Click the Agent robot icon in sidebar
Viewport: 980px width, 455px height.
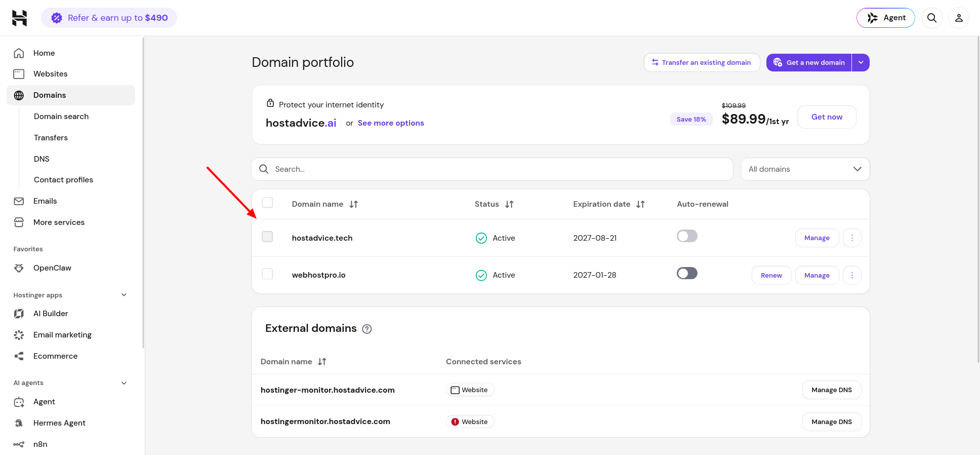pyautogui.click(x=19, y=402)
